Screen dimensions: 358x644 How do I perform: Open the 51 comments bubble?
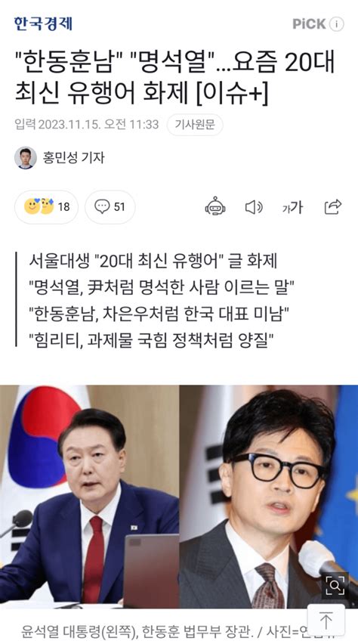coord(110,206)
